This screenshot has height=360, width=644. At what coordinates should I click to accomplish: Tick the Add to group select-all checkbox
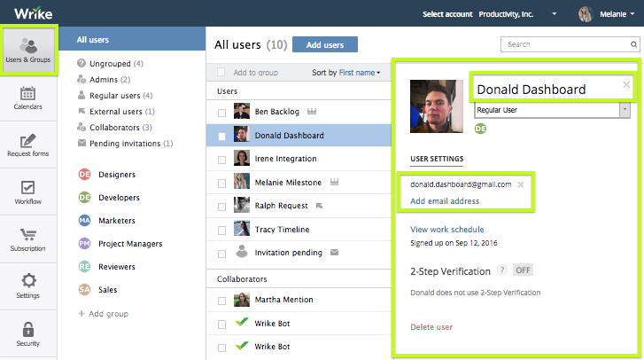click(221, 73)
